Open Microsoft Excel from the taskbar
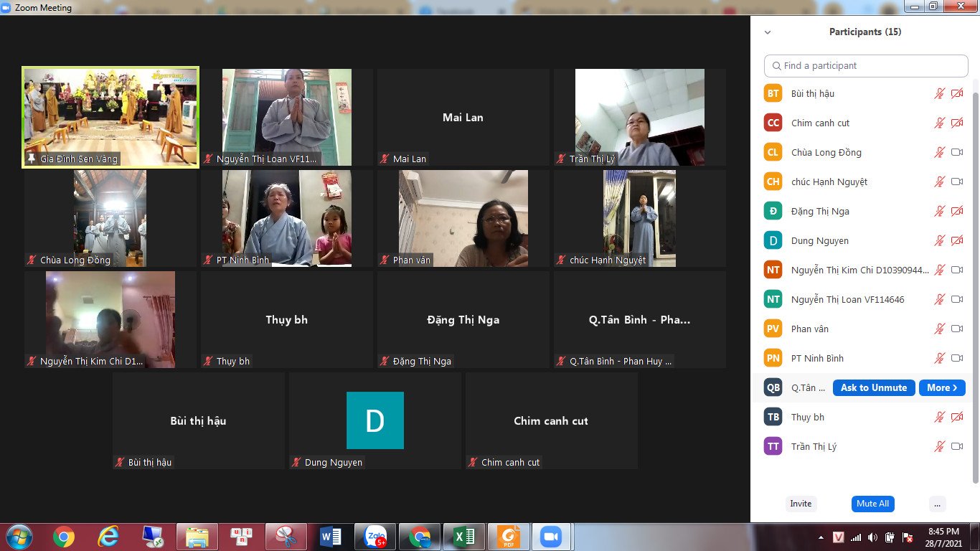980x551 pixels. pos(463,537)
